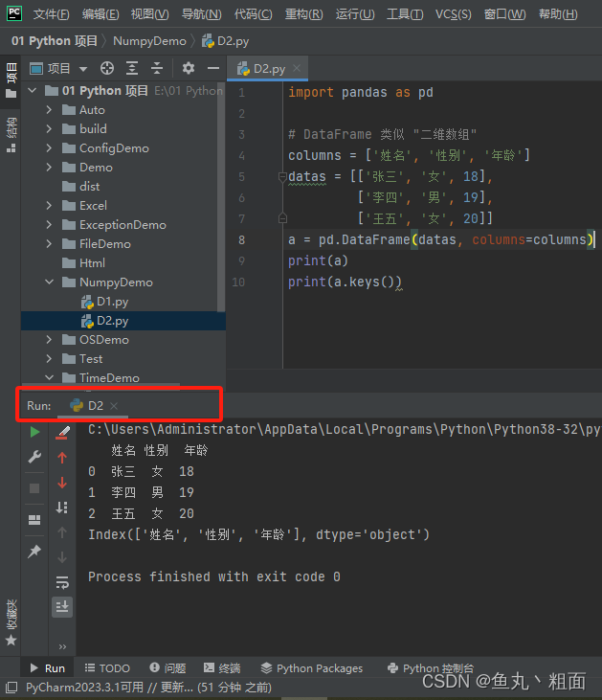Expand the ConfigDemo folder
Screen dimensions: 602x700
(49, 148)
